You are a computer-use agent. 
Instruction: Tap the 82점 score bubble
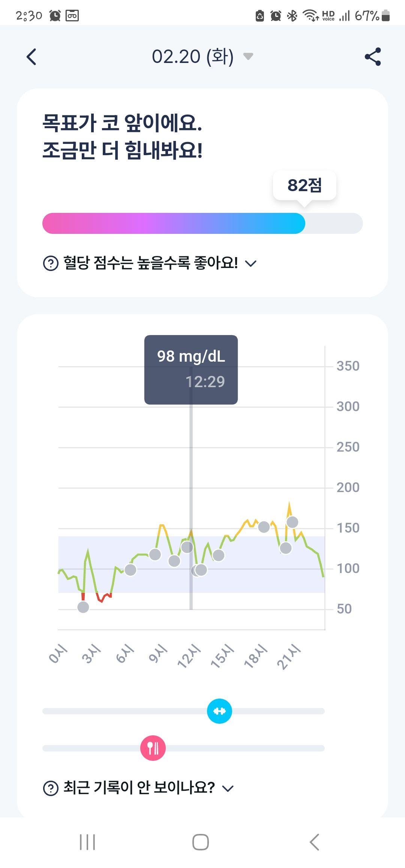coord(304,185)
